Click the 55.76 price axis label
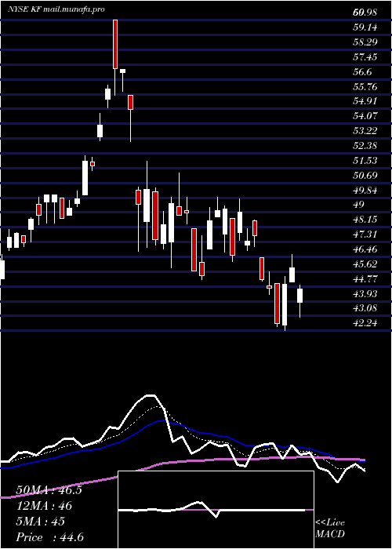This screenshot has width=392, height=549. pyautogui.click(x=365, y=86)
